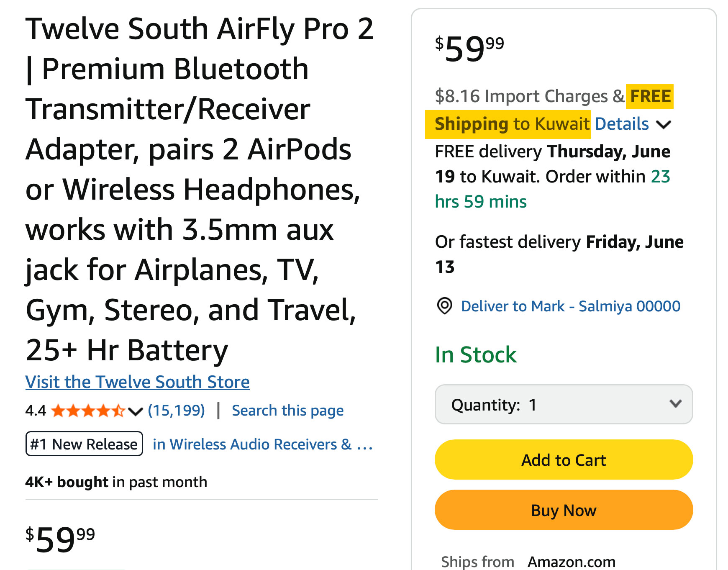Expand the chevron beside the star rating
Screen dimensions: 728x570
pyautogui.click(x=136, y=411)
